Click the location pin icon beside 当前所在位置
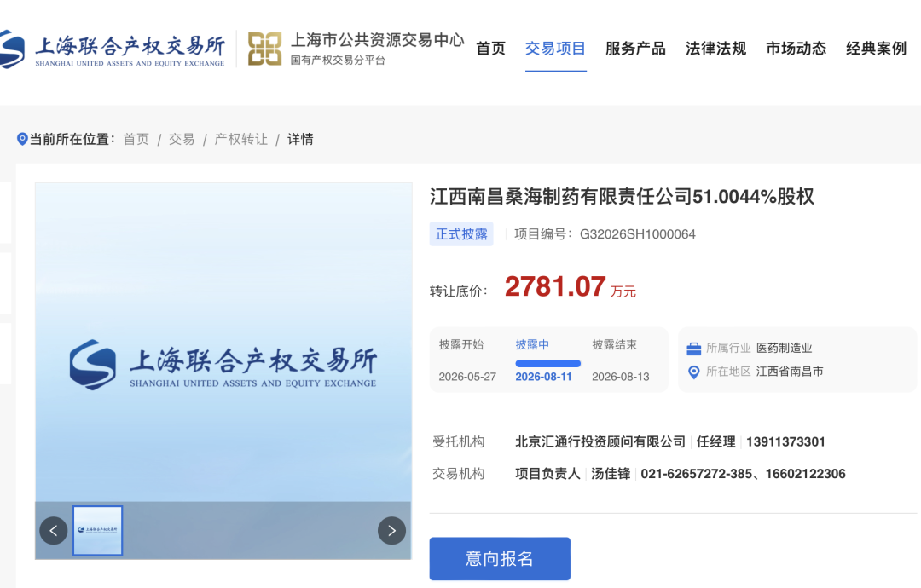Viewport: 921px width, 588px height. click(22, 139)
